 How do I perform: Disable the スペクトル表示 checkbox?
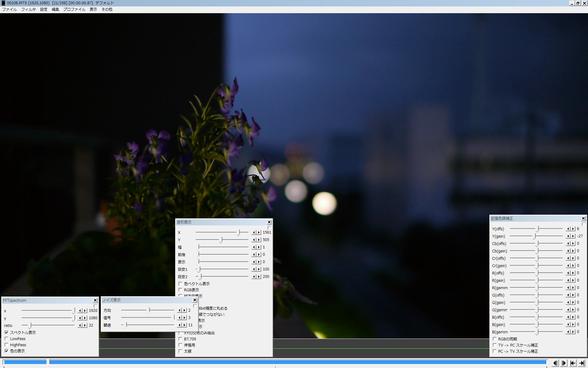click(6, 333)
